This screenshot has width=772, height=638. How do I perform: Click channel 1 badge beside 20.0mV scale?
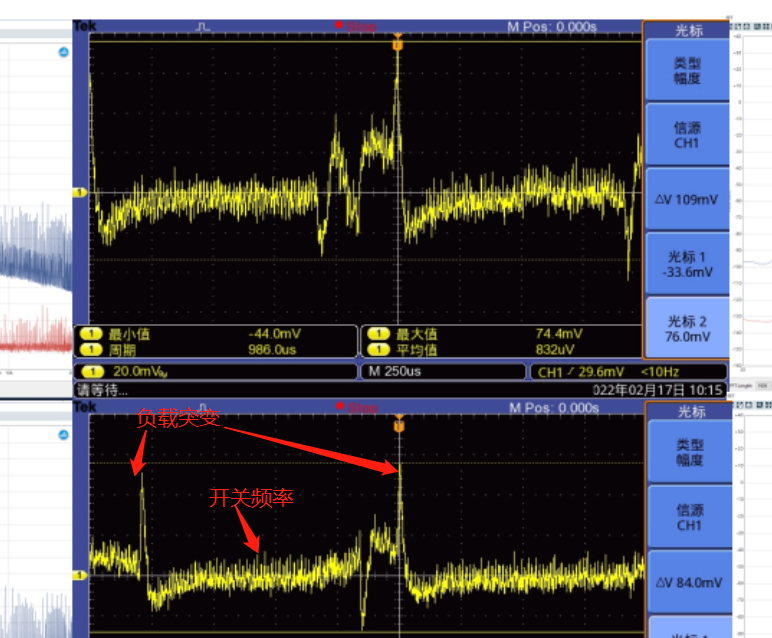[x=92, y=371]
